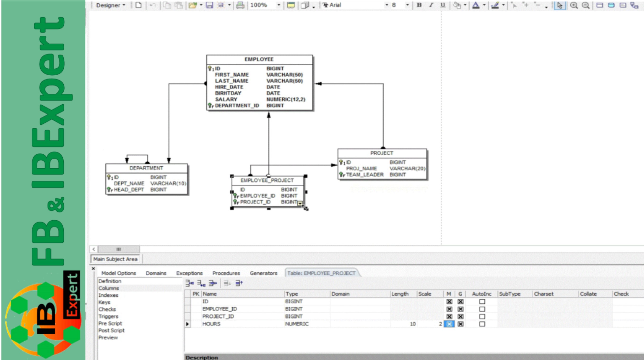
Task: Toggle the M checkbox for HOURS column
Action: click(x=449, y=324)
